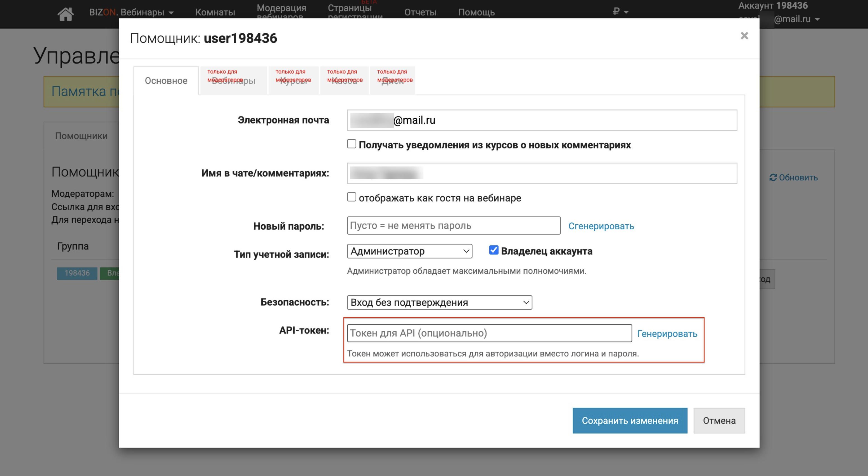This screenshot has height=476, width=868.
Task: Click the Новый пароль field
Action: (454, 226)
